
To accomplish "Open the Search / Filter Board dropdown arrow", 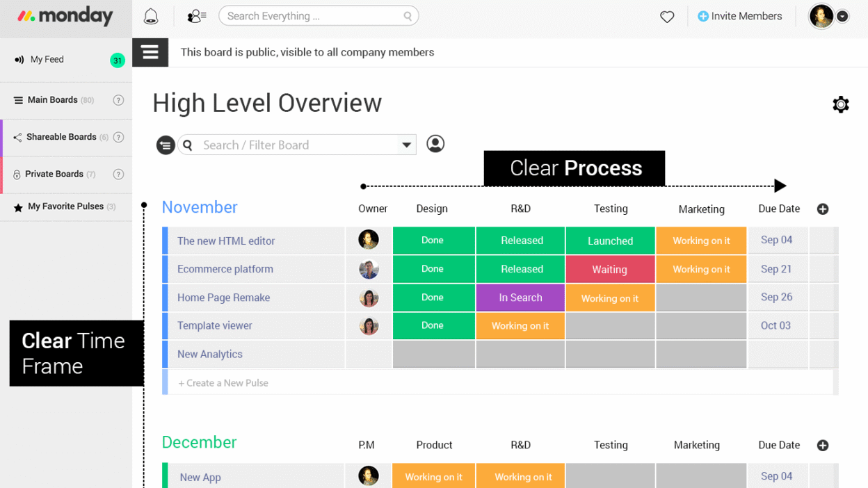I will click(x=406, y=145).
